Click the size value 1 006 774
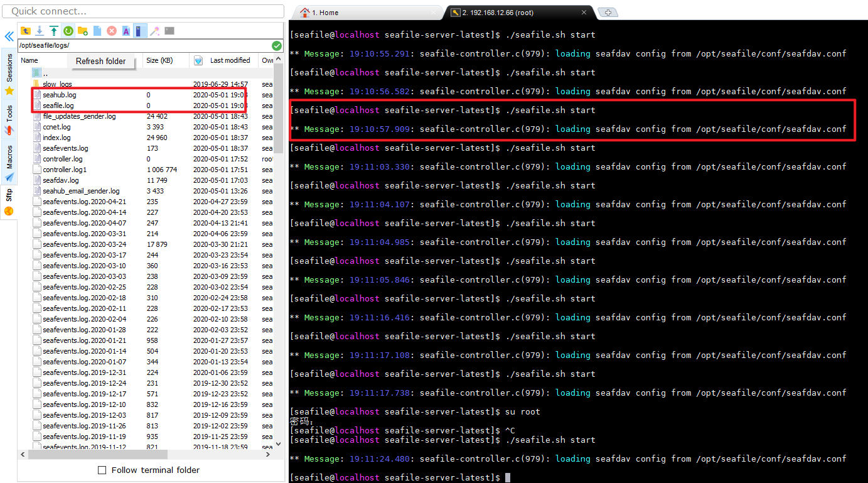Image resolution: width=868 pixels, height=483 pixels. [x=162, y=170]
